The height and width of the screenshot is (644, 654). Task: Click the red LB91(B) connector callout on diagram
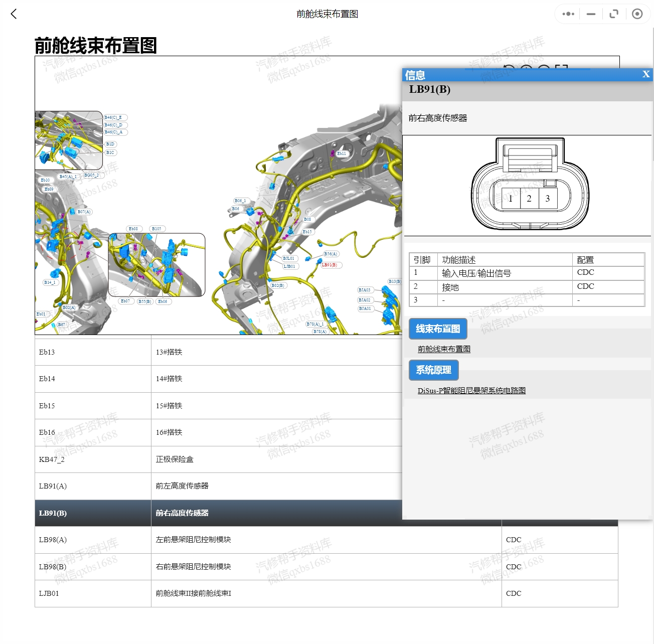(331, 266)
